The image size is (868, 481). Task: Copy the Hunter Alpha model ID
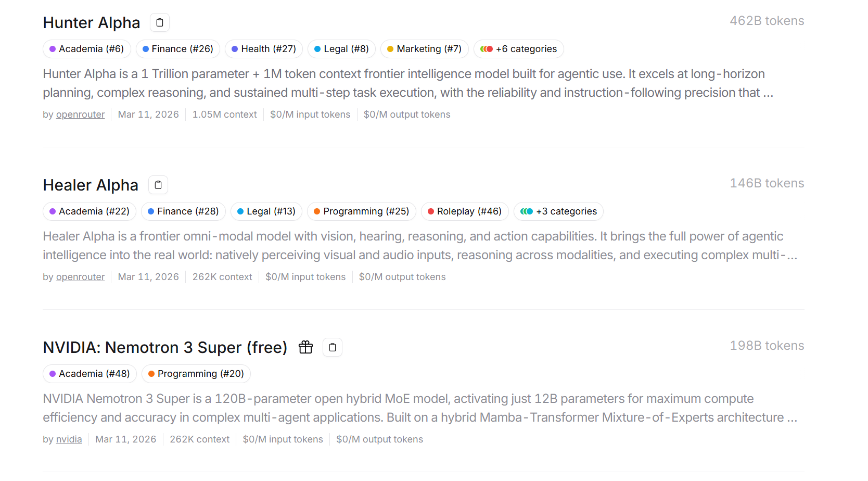160,22
